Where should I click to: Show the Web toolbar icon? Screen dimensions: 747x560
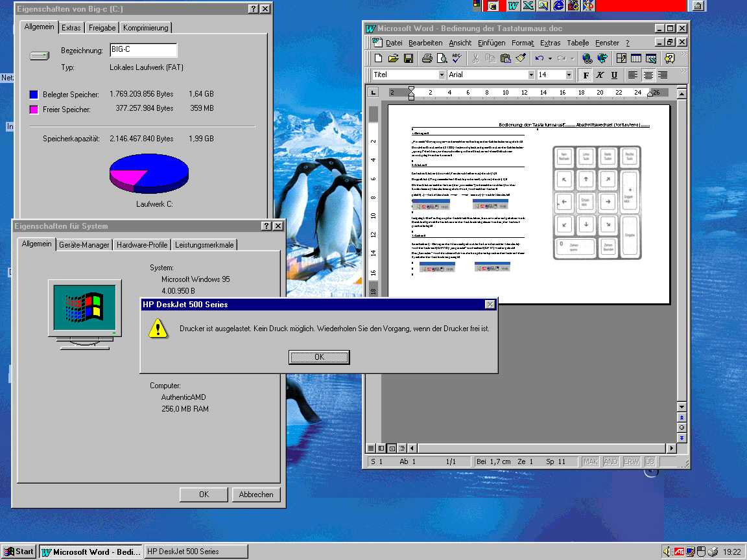coord(602,58)
